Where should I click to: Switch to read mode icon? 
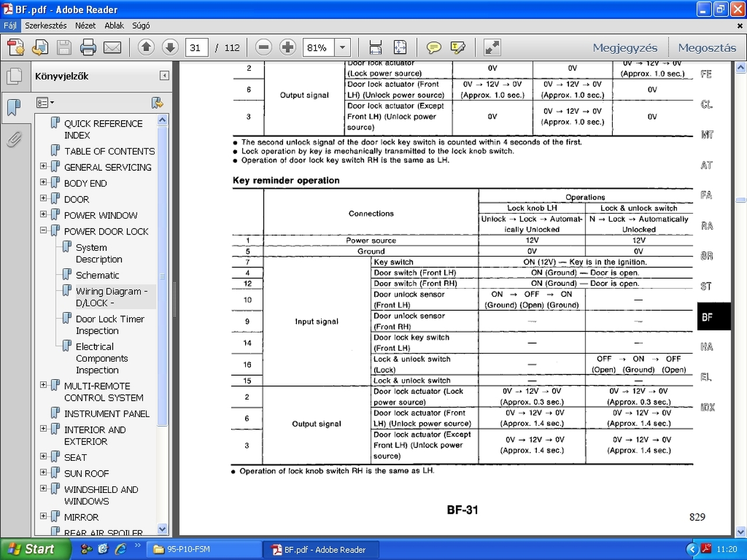pos(492,47)
